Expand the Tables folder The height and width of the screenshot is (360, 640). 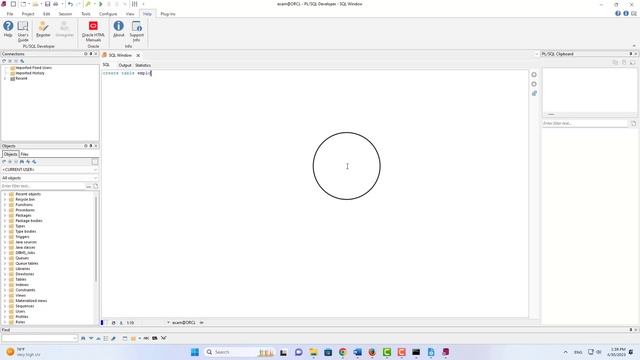5,280
